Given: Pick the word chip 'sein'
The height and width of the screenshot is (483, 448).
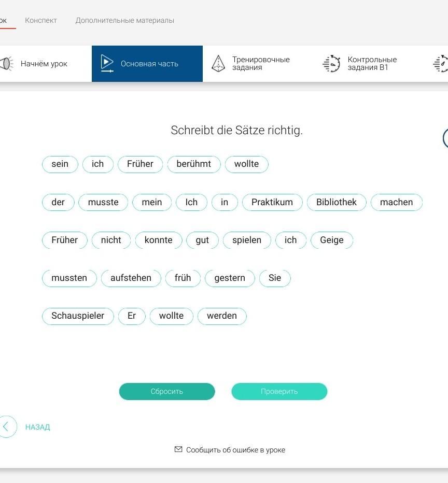Looking at the screenshot, I should pos(60,164).
